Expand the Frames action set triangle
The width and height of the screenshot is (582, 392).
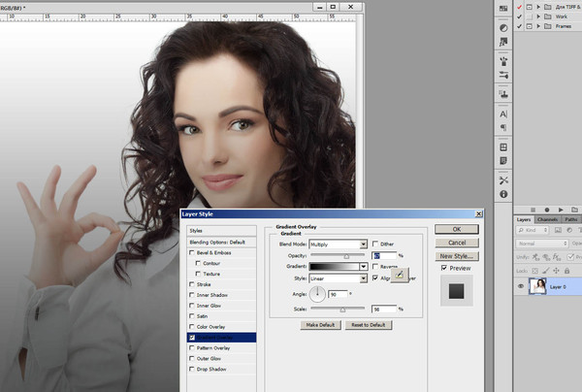coord(538,26)
